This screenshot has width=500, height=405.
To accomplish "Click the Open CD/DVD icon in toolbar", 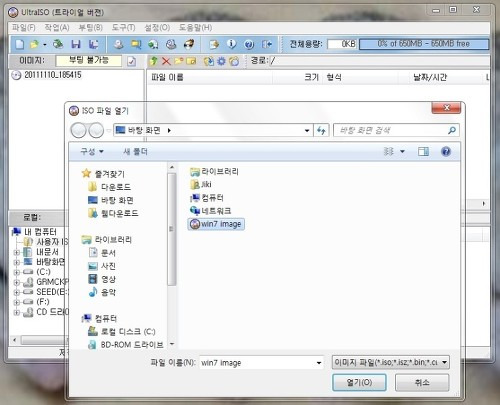I will tap(58, 44).
